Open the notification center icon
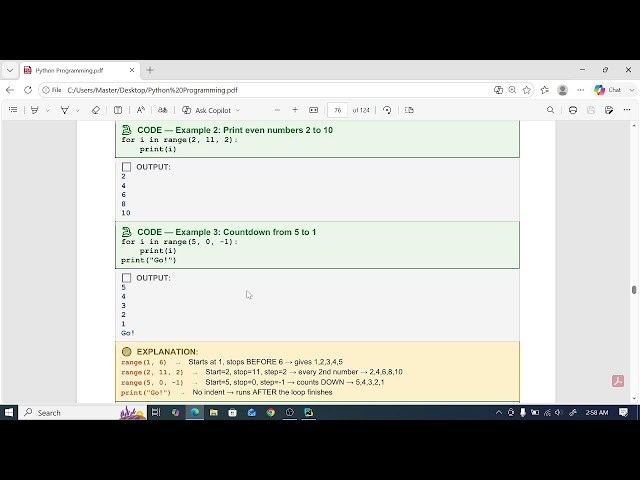This screenshot has width=640, height=480. point(623,413)
